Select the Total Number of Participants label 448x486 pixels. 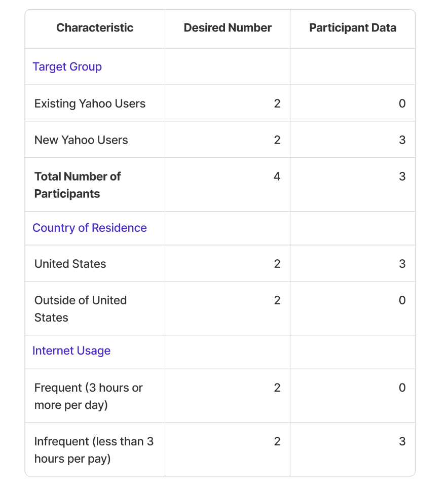[78, 185]
